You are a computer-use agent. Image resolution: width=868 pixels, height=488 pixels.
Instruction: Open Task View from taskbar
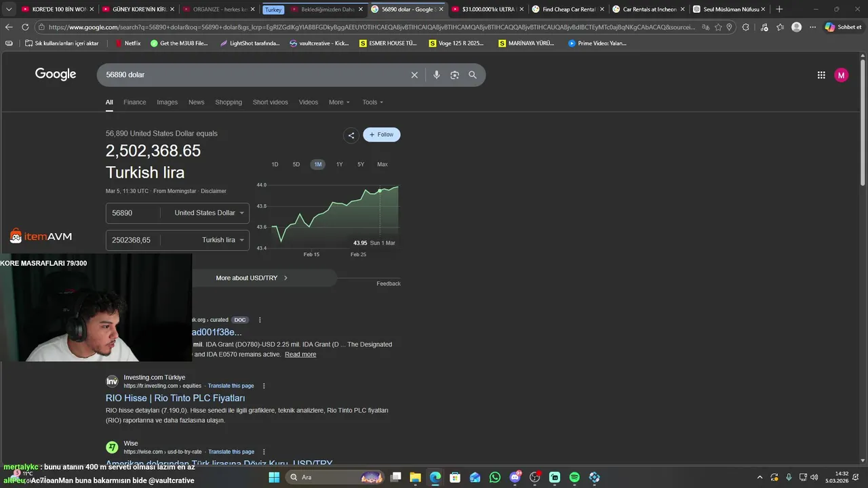point(395,477)
